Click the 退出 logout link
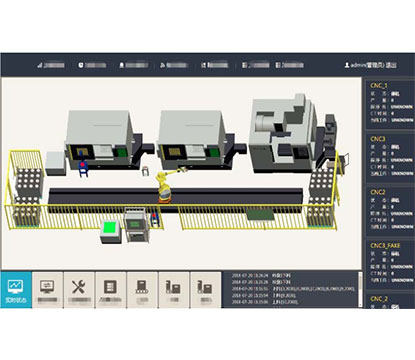This screenshot has height=360, width=415. [x=391, y=65]
